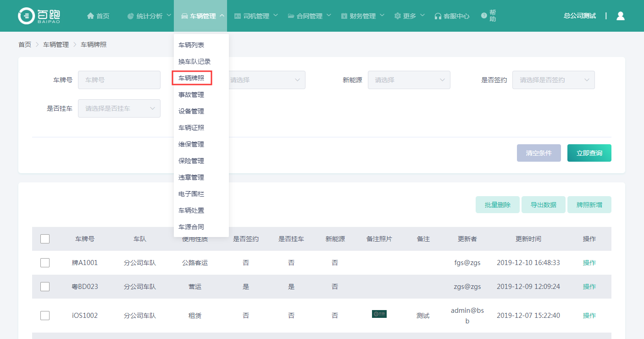Click the 牌照新增 button
Viewport: 644px width, 339px height.
(589, 205)
